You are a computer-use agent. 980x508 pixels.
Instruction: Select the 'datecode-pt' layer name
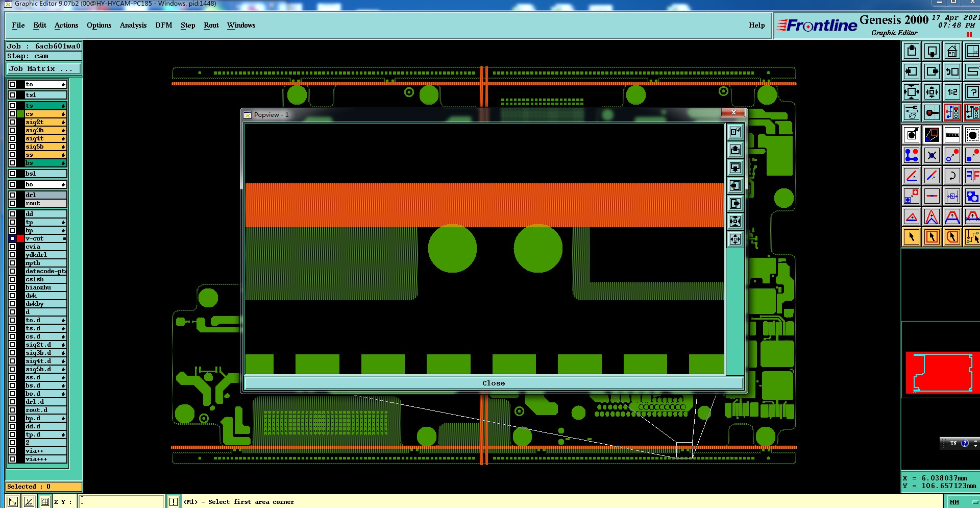(x=46, y=271)
